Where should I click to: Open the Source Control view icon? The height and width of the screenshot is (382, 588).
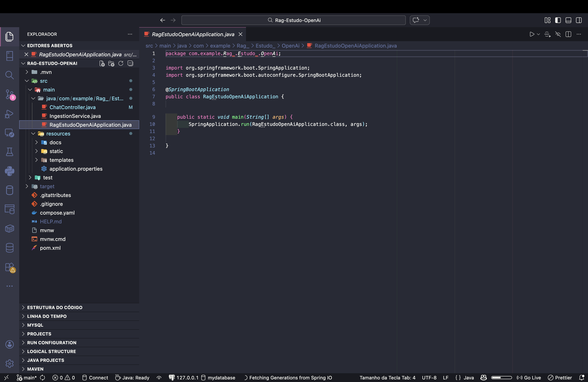(x=9, y=95)
